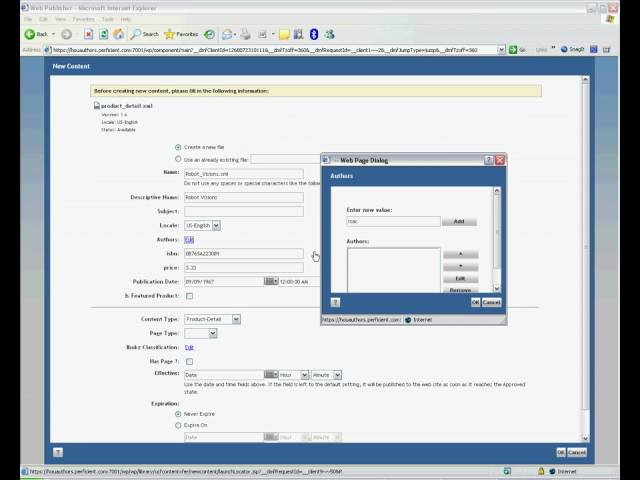Click the History icon
The image size is (640, 480).
click(x=209, y=34)
